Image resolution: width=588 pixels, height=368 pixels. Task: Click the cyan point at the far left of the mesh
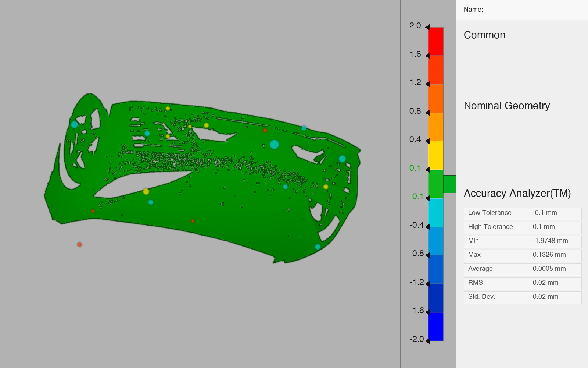coord(74,124)
